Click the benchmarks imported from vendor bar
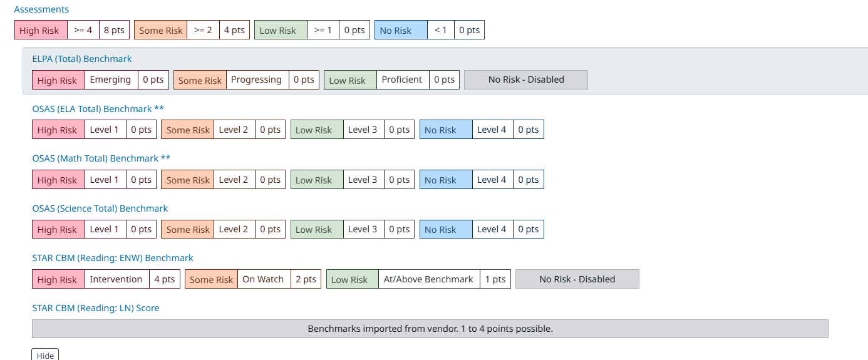The image size is (868, 360). coord(430,329)
